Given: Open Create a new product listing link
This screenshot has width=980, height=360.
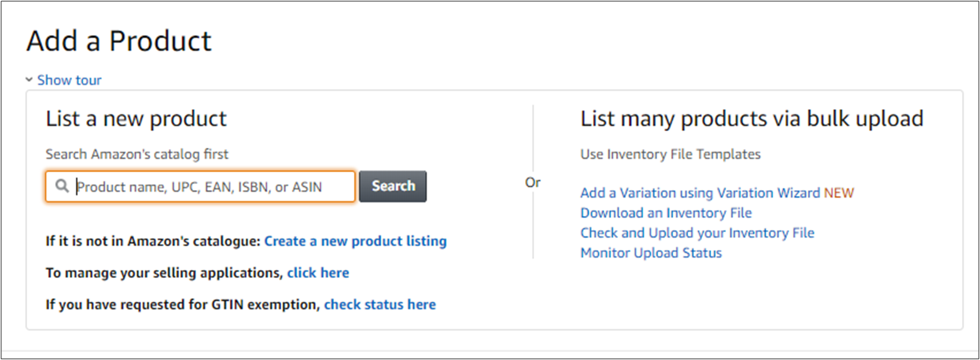Looking at the screenshot, I should click(x=355, y=241).
